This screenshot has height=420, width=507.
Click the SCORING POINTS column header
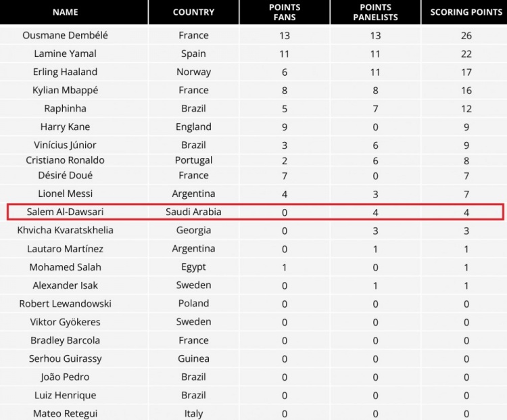pos(466,12)
